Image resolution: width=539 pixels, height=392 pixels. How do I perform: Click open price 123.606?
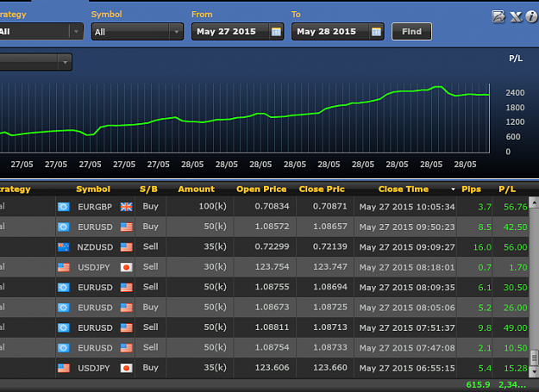(272, 368)
